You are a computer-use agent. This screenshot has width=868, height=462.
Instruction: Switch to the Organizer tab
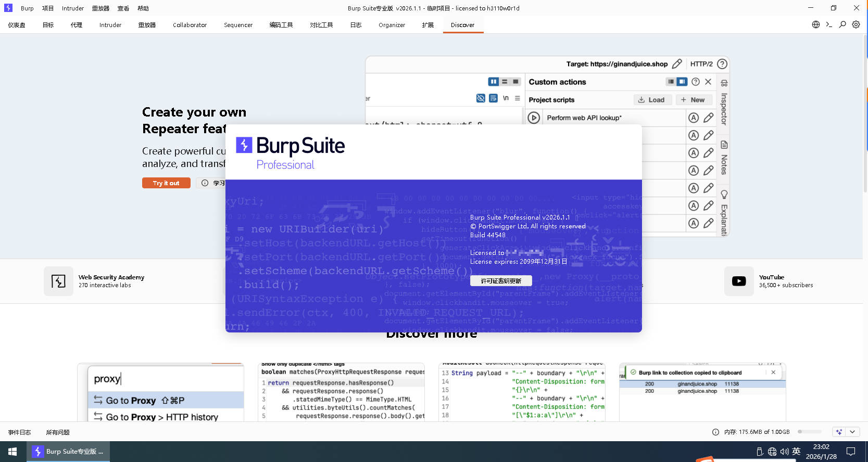coord(392,25)
